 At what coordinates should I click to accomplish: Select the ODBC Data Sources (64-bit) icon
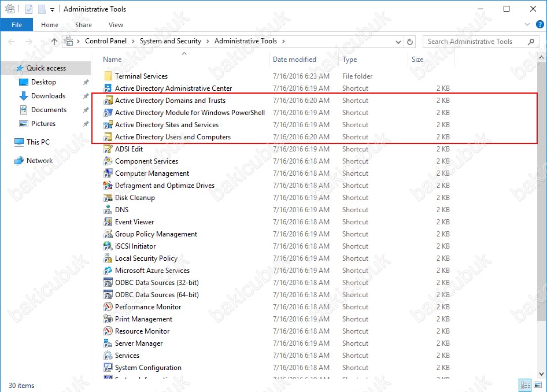pyautogui.click(x=108, y=295)
